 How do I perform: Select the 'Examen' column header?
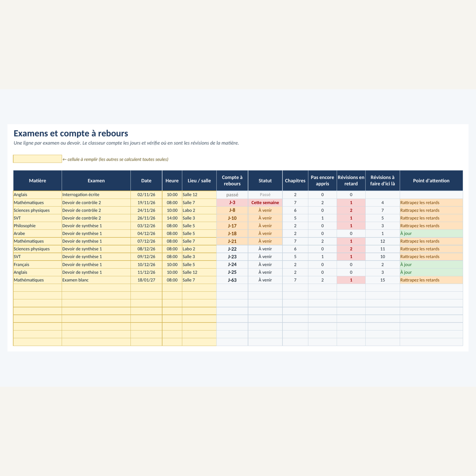(96, 180)
